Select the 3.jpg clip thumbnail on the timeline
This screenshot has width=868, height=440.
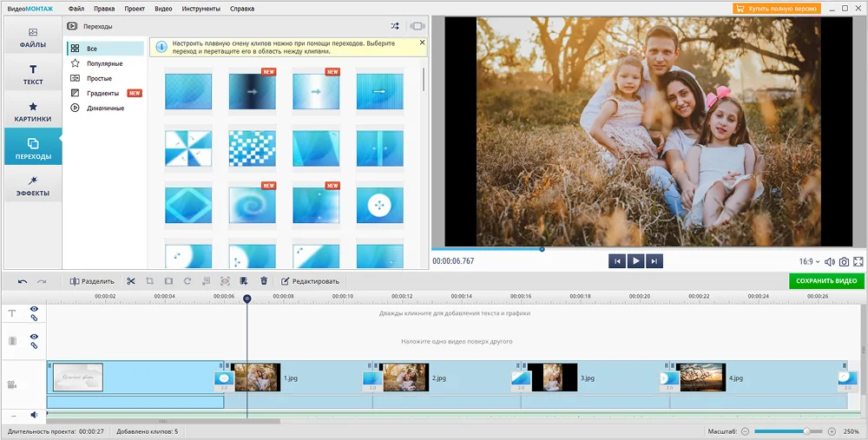(x=553, y=378)
